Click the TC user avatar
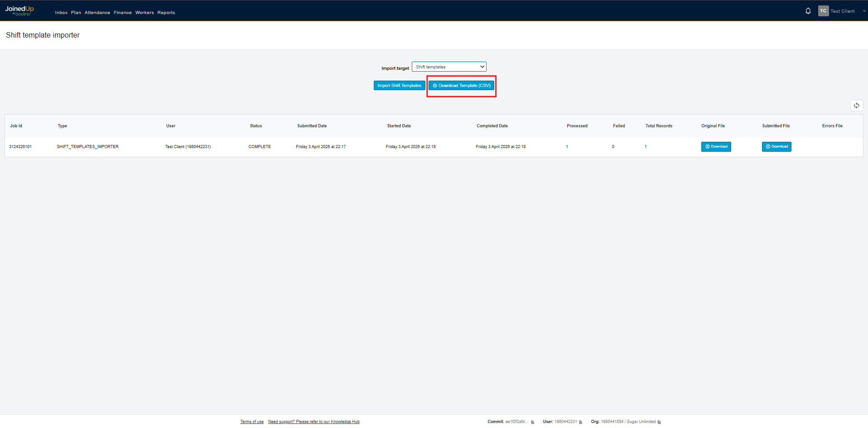Screen dimensions: 868x428 (x=823, y=11)
